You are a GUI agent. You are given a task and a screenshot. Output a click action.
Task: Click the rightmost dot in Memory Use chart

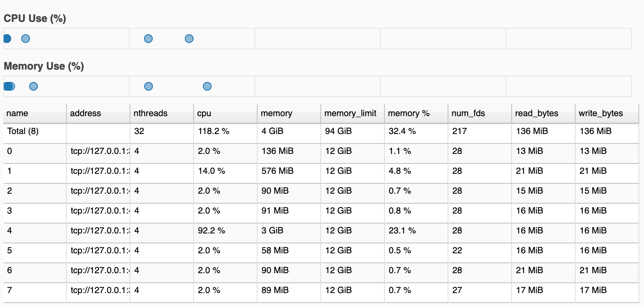[x=207, y=86]
